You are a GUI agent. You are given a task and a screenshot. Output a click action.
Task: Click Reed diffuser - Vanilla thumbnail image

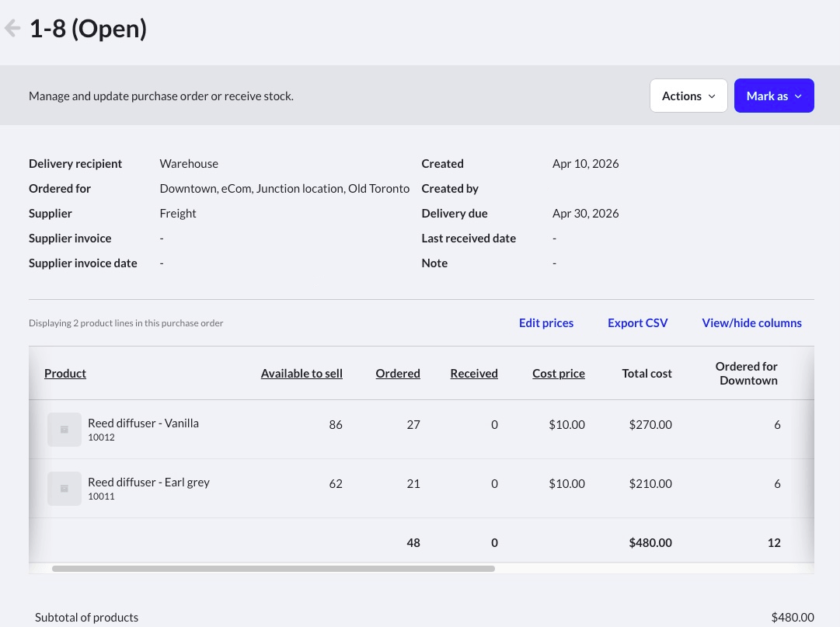tap(64, 430)
